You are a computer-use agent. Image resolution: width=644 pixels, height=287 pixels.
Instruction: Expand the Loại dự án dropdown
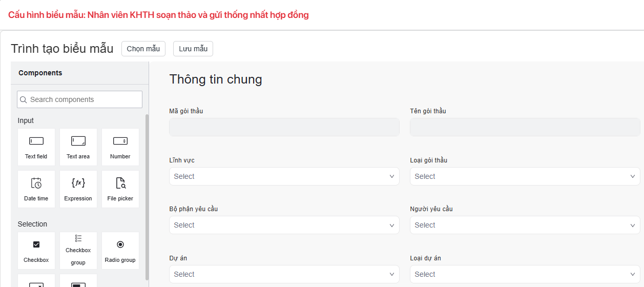[x=525, y=274]
